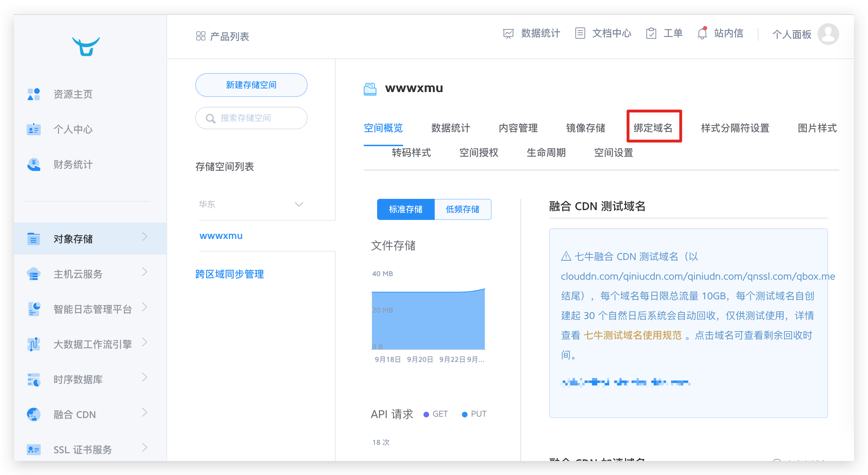This screenshot has width=868, height=475.
Task: Expand the 时序数据库 sidebar chevron
Action: pyautogui.click(x=145, y=378)
